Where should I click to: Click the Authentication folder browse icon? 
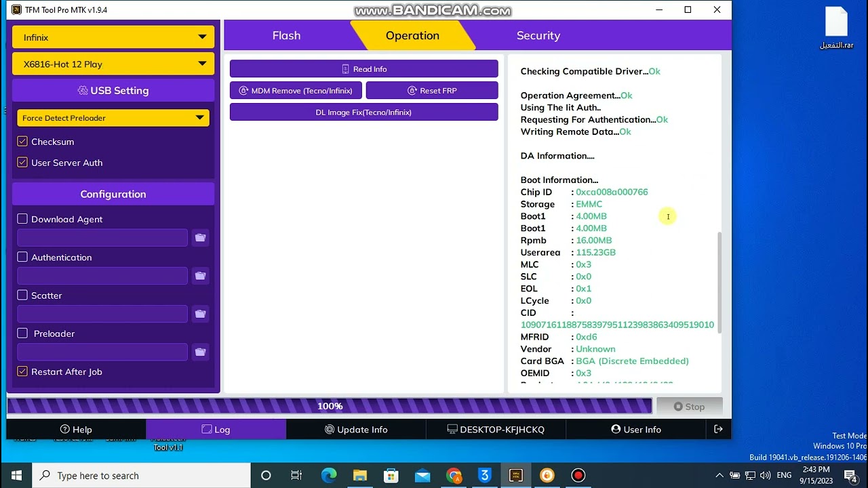[x=200, y=276]
